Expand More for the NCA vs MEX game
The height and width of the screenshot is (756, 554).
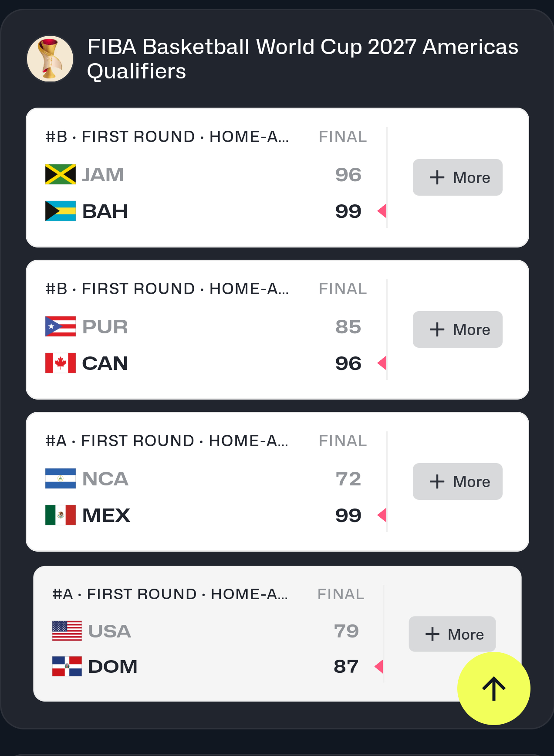[x=457, y=481]
